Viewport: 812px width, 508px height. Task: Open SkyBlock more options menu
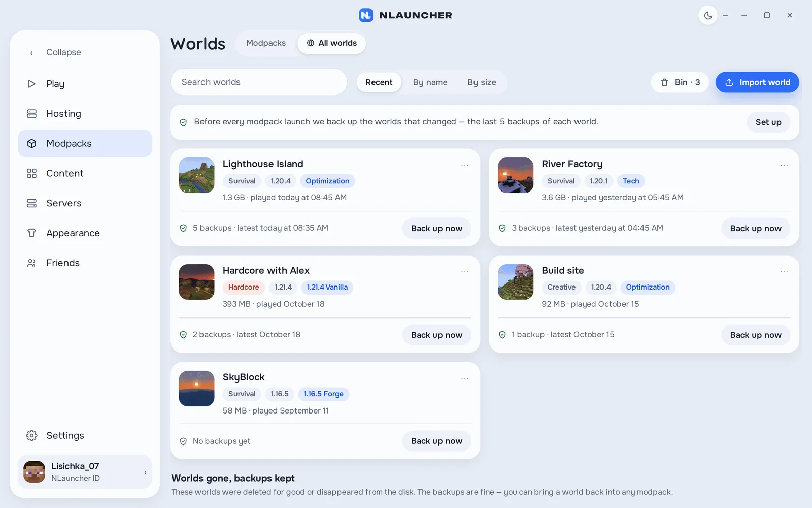click(465, 378)
